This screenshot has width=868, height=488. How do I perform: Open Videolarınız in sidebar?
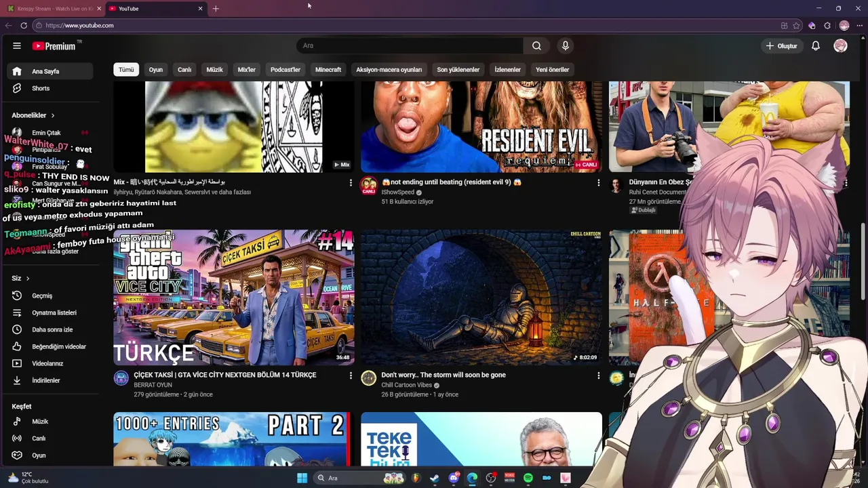(x=50, y=363)
